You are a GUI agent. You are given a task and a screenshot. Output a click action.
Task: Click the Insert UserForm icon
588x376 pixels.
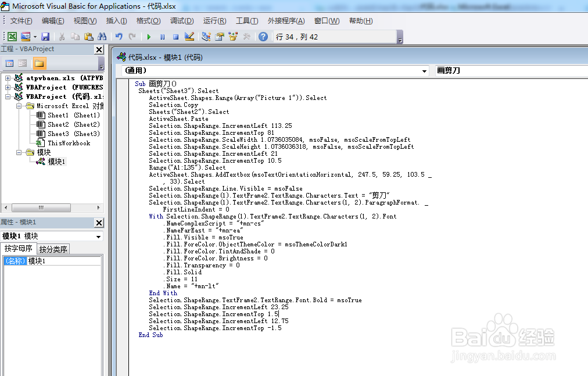pyautogui.click(x=26, y=37)
